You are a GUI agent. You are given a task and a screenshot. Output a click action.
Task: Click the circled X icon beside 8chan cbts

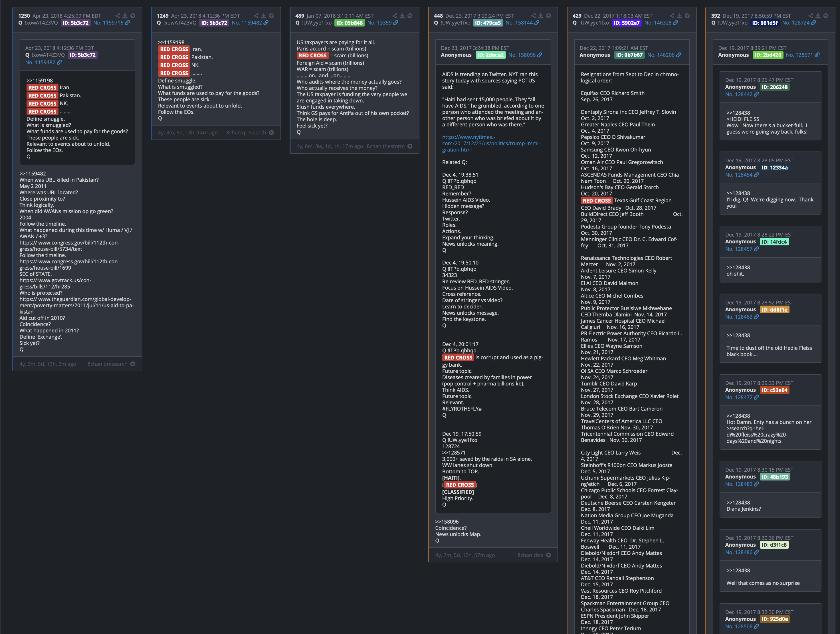tap(548, 555)
